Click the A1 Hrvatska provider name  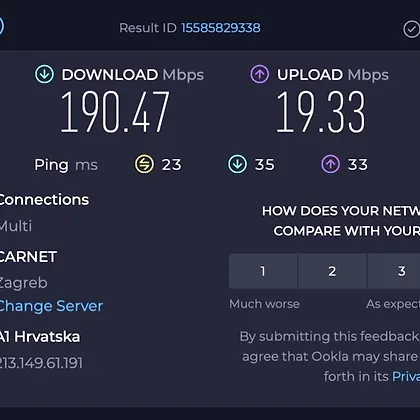(x=40, y=337)
